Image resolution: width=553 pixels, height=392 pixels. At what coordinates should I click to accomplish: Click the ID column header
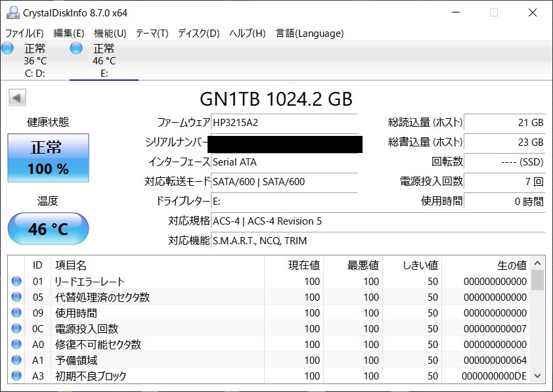37,265
